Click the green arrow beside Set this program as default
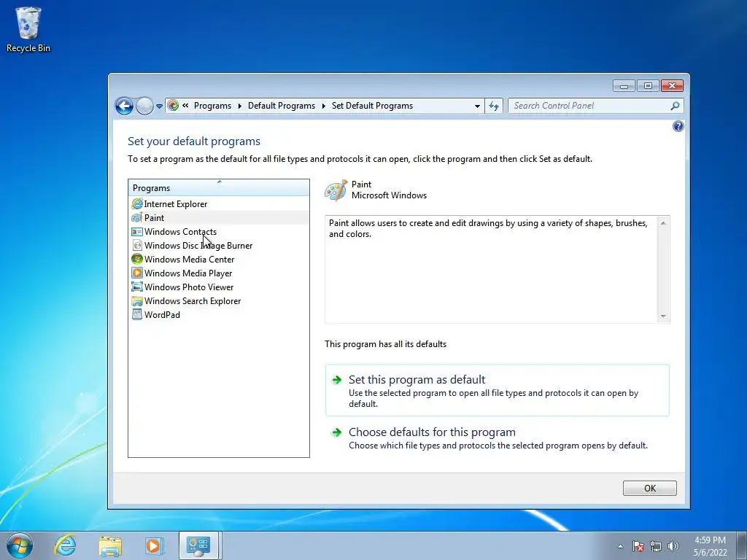 pyautogui.click(x=337, y=380)
